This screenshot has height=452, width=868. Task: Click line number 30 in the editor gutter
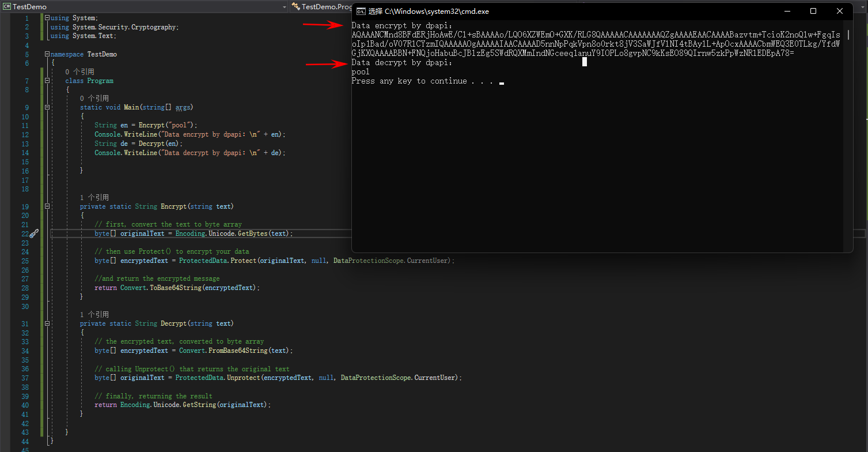(x=25, y=306)
